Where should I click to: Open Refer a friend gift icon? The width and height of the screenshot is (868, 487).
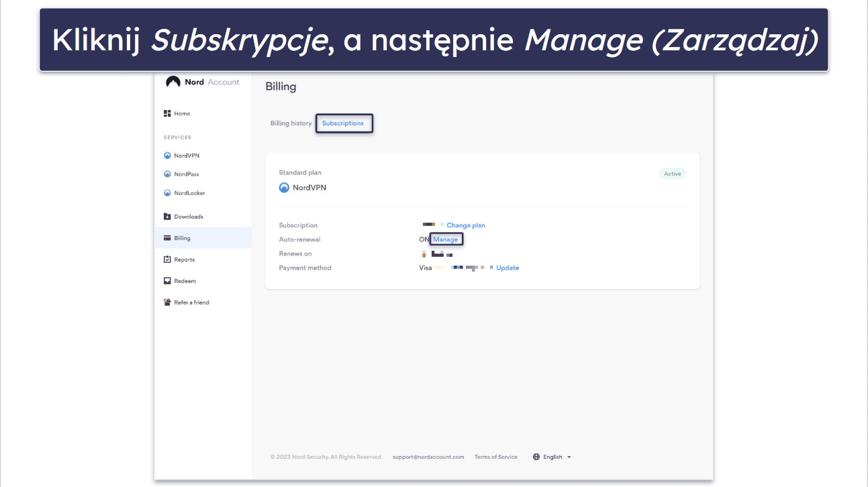click(x=167, y=303)
